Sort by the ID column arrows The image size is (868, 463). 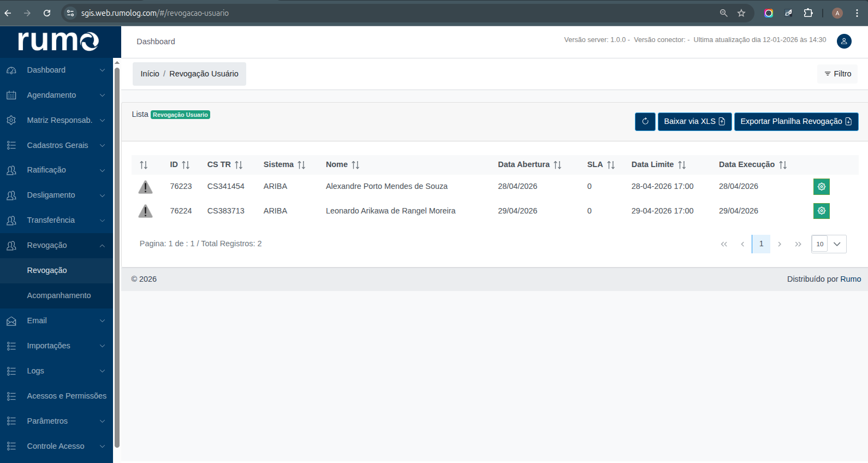coord(186,165)
